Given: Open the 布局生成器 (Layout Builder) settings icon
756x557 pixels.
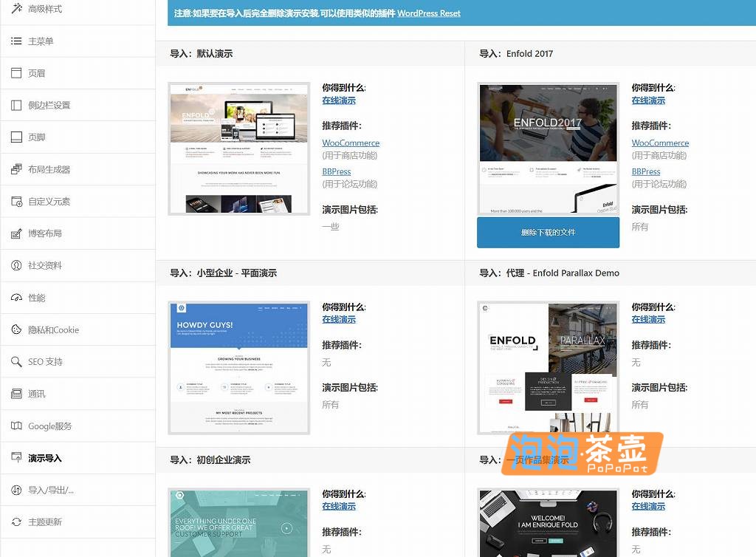Looking at the screenshot, I should (x=18, y=168).
